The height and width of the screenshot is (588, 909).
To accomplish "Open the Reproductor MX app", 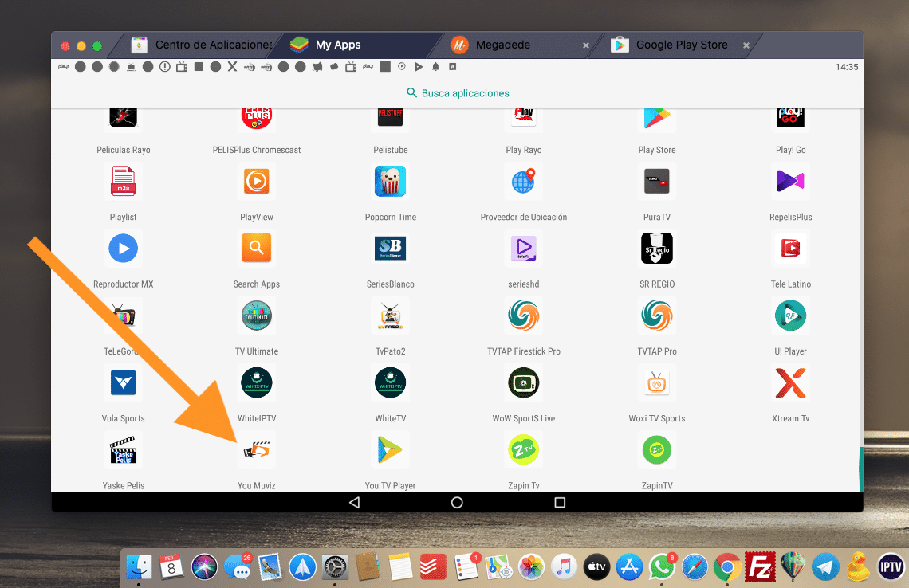I will [x=124, y=249].
